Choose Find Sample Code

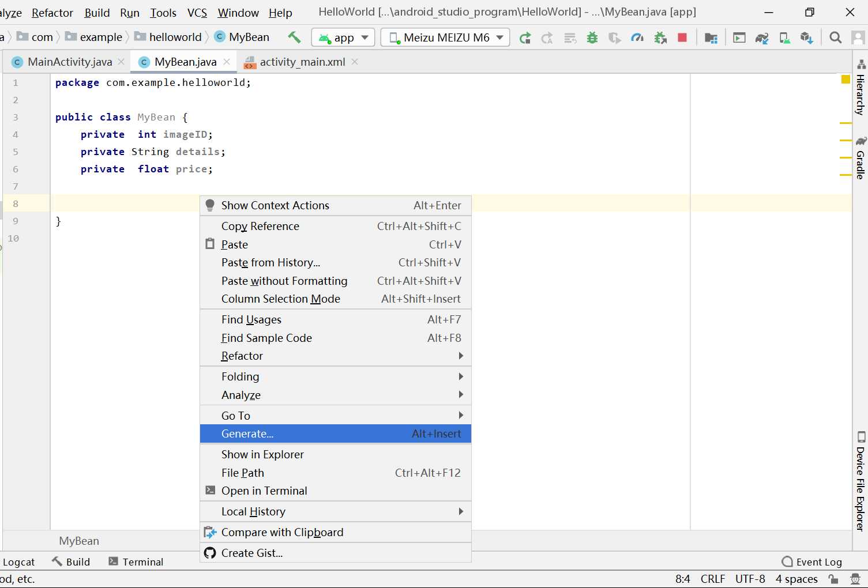[336, 338]
